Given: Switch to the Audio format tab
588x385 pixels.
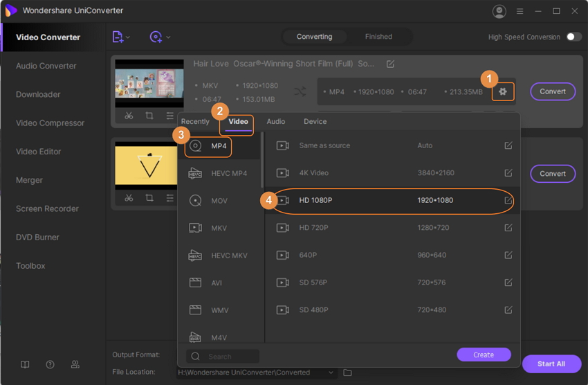Looking at the screenshot, I should (275, 122).
